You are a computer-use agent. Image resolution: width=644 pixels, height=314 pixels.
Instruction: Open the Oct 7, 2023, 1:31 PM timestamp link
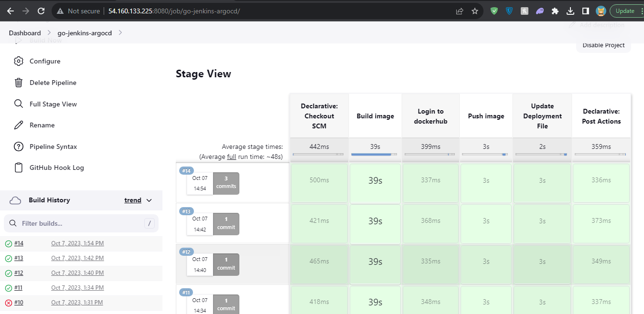click(77, 303)
